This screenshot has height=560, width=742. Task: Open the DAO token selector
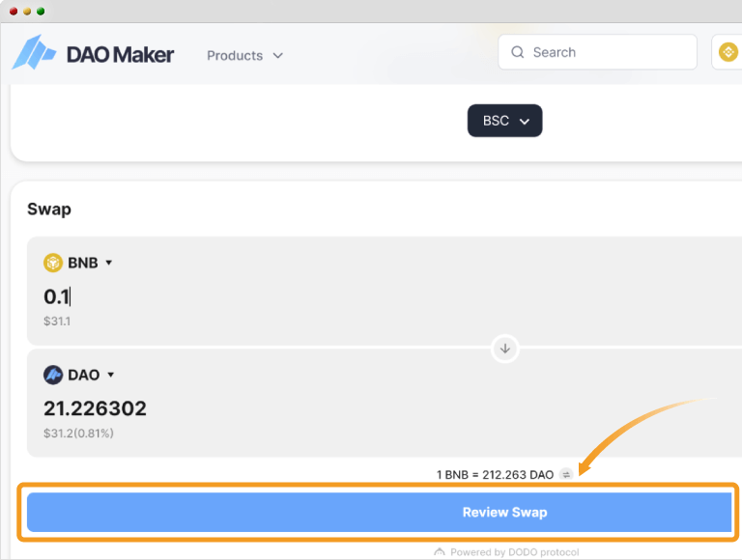(x=79, y=375)
